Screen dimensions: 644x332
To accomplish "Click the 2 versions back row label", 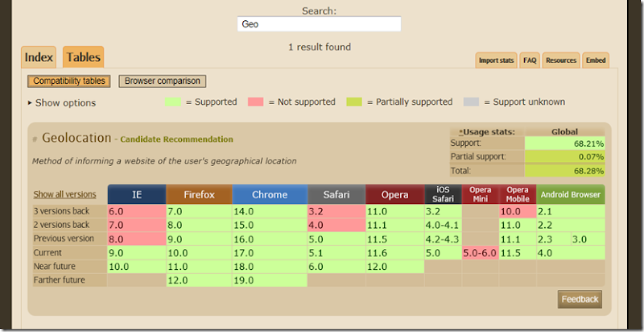I will tap(70, 225).
